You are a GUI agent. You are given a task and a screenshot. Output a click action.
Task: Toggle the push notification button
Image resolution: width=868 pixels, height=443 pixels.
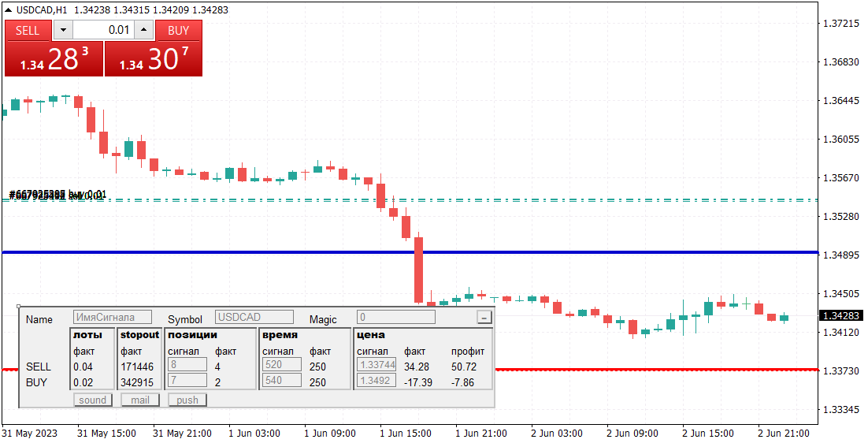tap(187, 400)
